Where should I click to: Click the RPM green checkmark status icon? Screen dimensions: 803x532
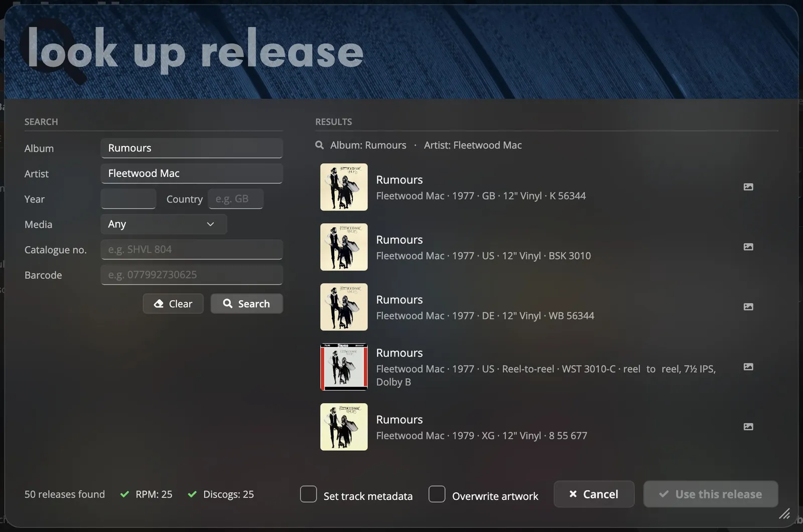point(124,494)
